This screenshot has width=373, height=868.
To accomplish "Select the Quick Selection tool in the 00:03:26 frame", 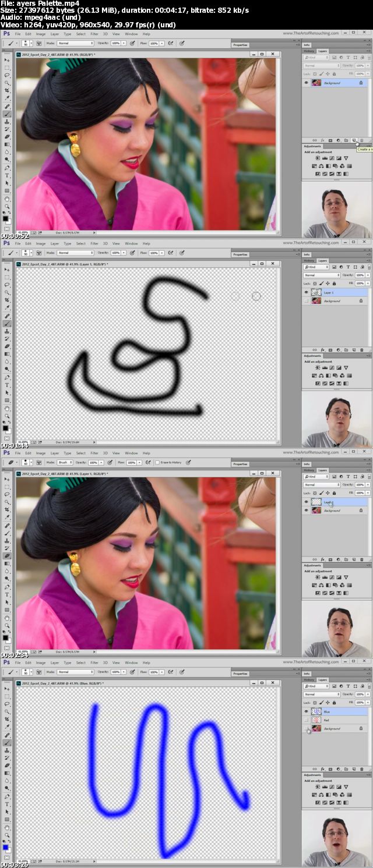I will point(8,711).
